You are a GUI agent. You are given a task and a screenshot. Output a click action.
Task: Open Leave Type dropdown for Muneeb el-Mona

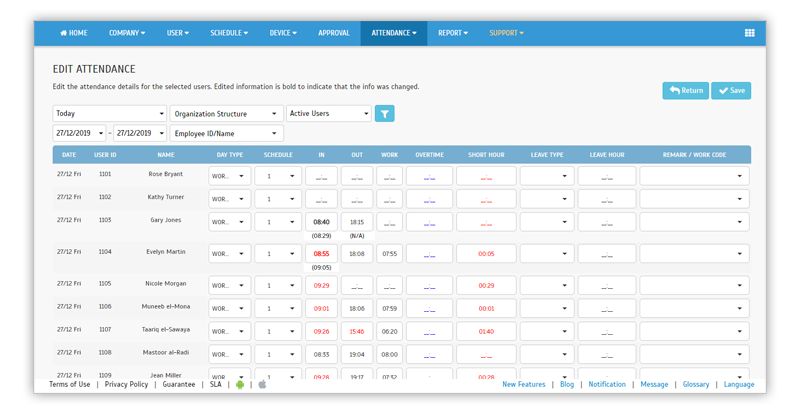click(547, 308)
